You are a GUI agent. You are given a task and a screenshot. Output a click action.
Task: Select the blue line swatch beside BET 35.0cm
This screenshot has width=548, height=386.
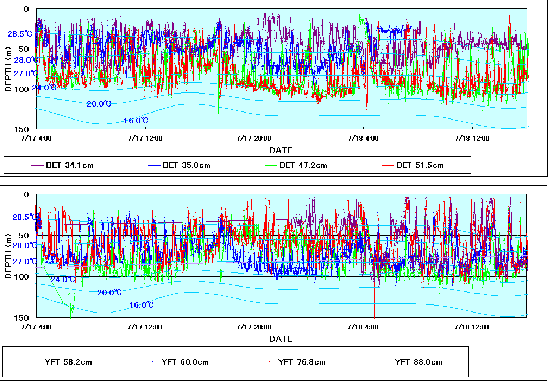154,165
